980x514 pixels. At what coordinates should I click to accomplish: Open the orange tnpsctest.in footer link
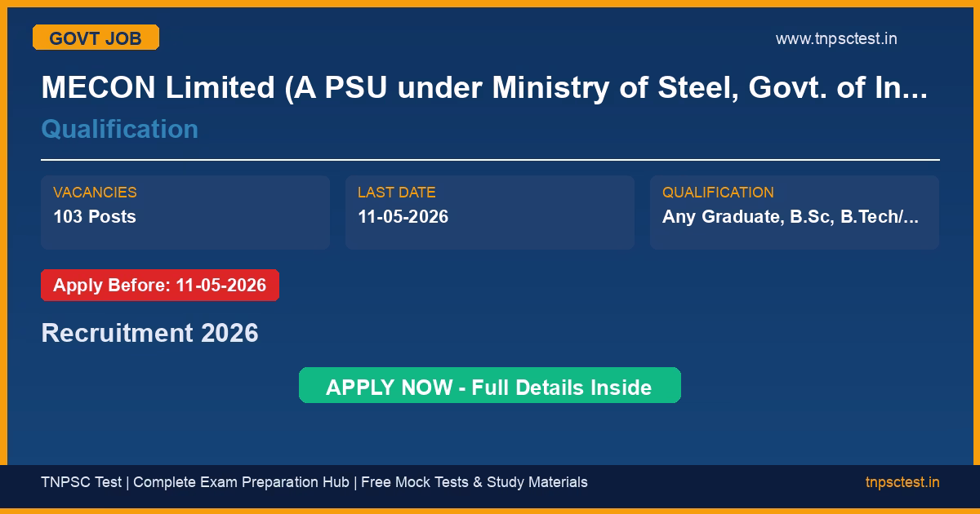point(902,482)
